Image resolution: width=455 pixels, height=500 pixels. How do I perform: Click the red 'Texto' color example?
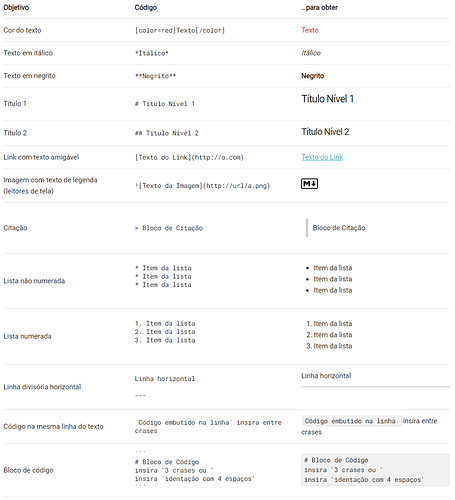point(310,30)
